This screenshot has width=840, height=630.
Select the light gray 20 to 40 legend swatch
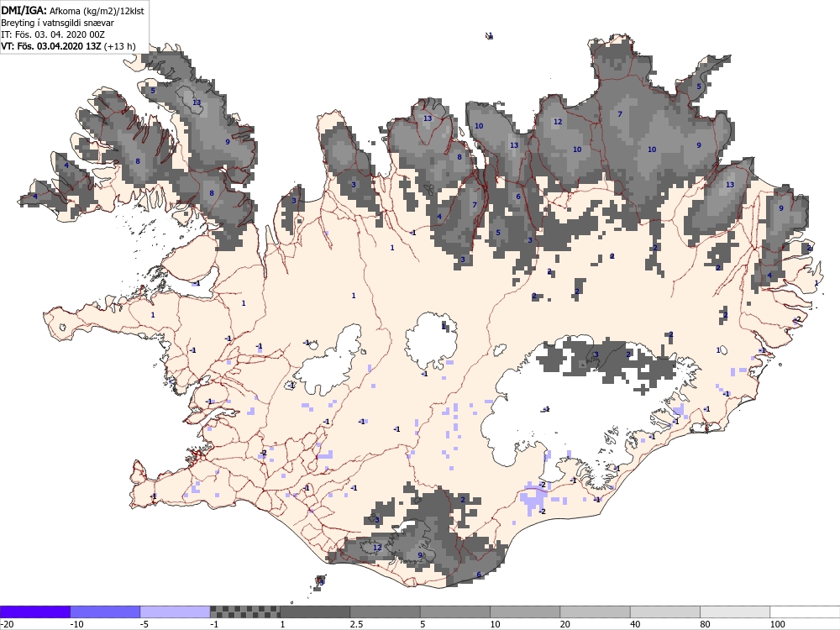click(x=596, y=612)
